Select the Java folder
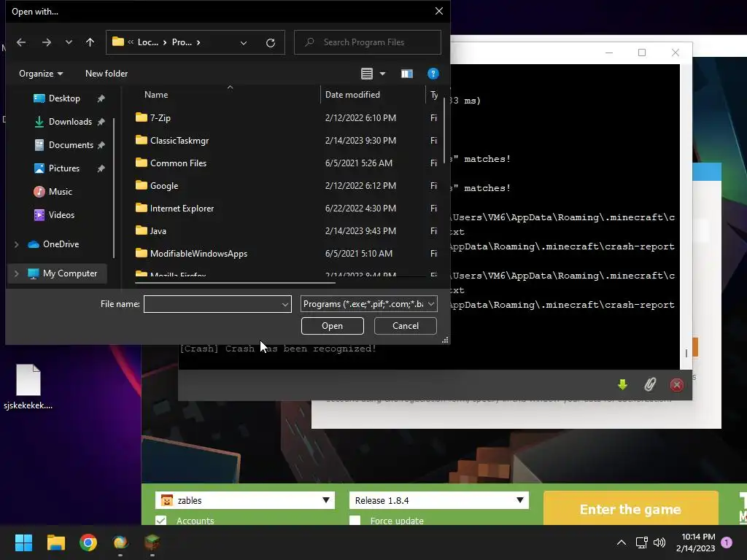Viewport: 747px width, 560px height. [158, 231]
